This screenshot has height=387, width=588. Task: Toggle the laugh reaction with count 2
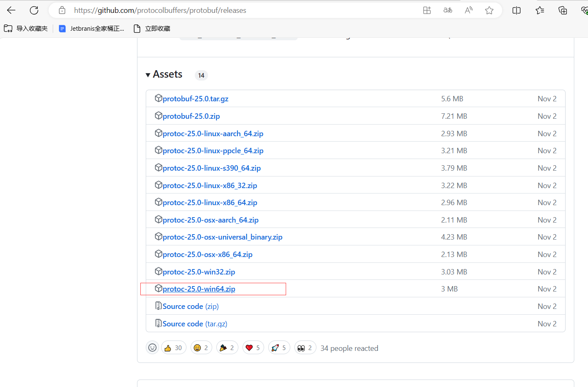[201, 348]
